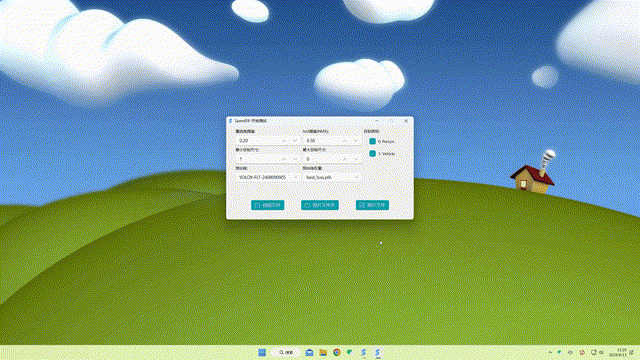Screen dimensions: 640x360
Task: Click up arrow of minimum target size
Action: [284, 159]
